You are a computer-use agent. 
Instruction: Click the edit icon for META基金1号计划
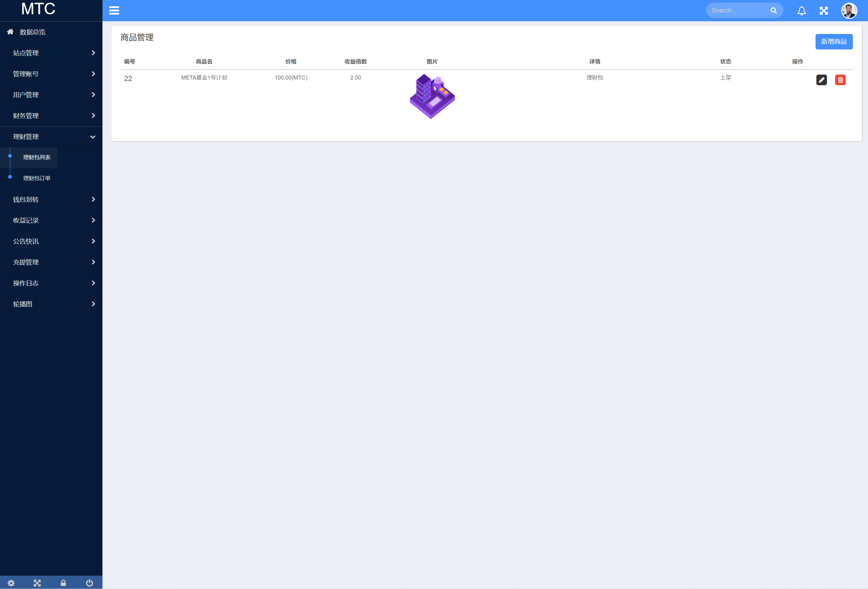[821, 79]
